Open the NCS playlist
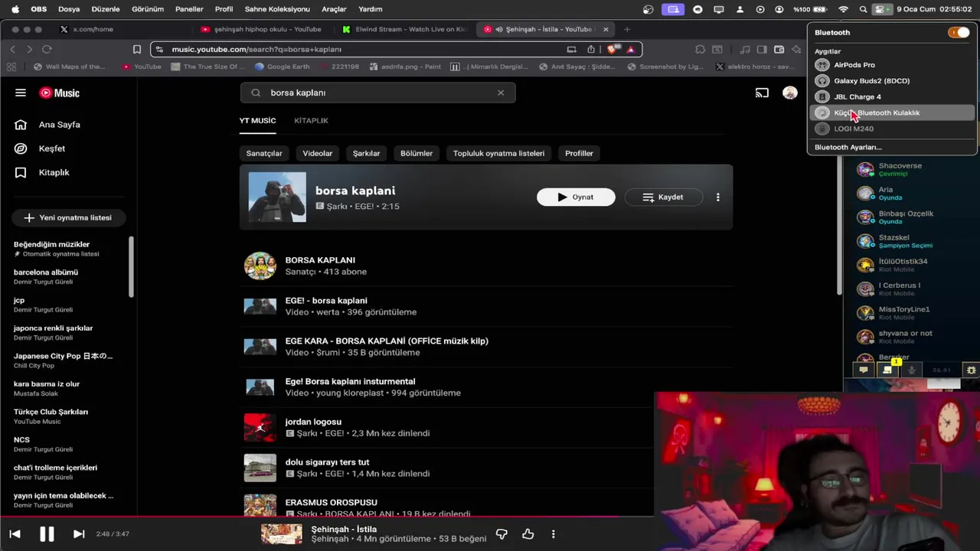The image size is (980, 551). 21,440
